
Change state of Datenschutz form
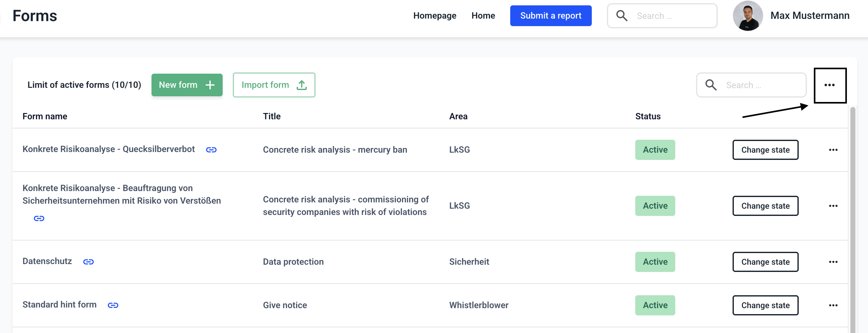pyautogui.click(x=765, y=262)
